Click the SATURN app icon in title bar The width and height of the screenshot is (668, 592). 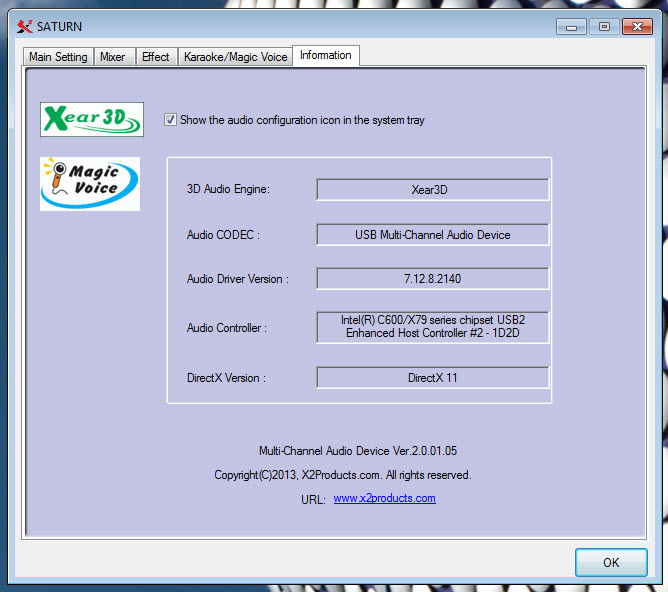click(x=24, y=26)
